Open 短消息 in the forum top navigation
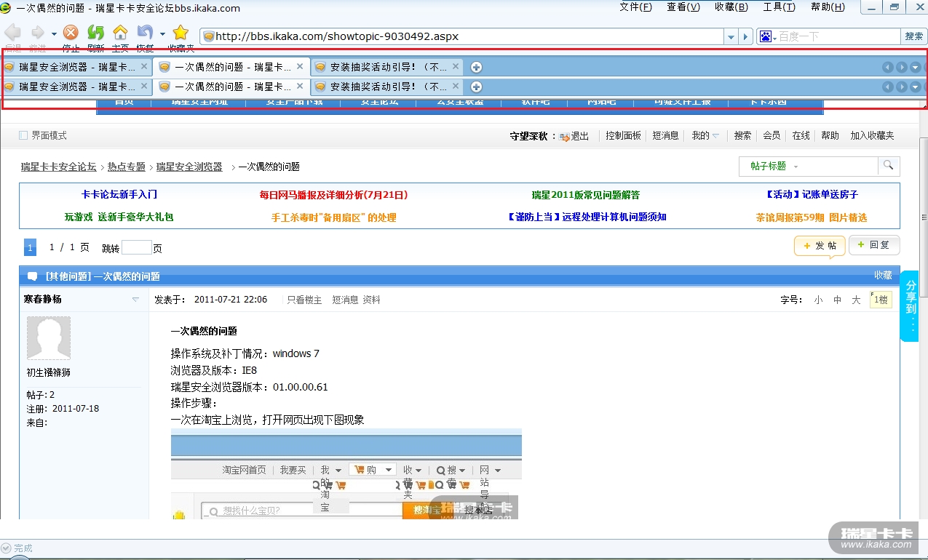 tap(665, 136)
